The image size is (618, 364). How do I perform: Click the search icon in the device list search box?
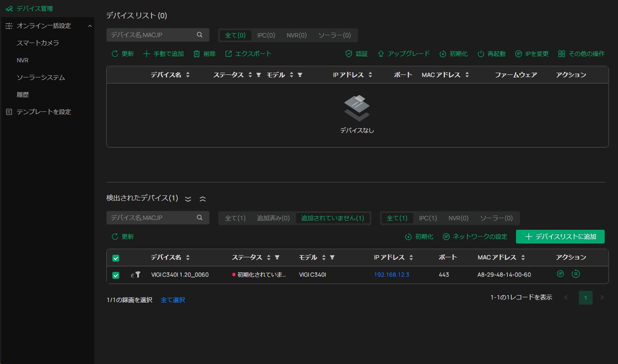point(200,35)
